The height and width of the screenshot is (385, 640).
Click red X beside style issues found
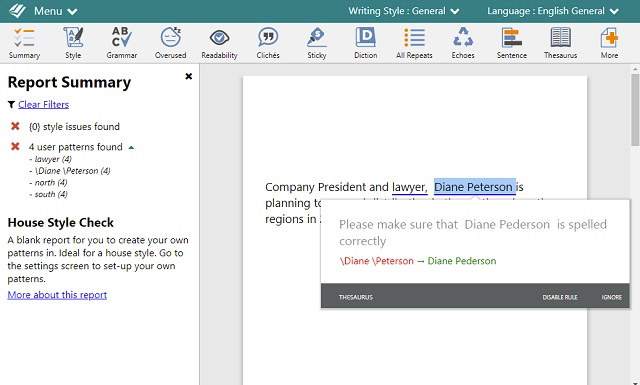[16, 126]
